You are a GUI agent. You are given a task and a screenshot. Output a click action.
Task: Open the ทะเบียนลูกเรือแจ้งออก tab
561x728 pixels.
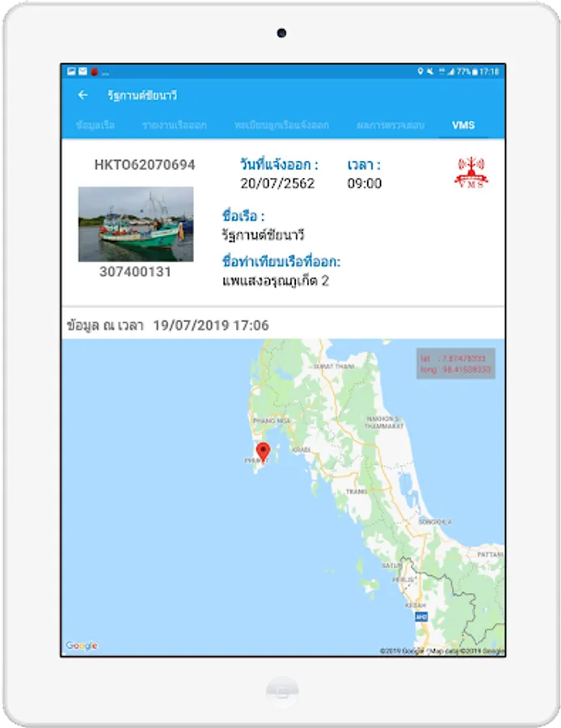(x=281, y=125)
